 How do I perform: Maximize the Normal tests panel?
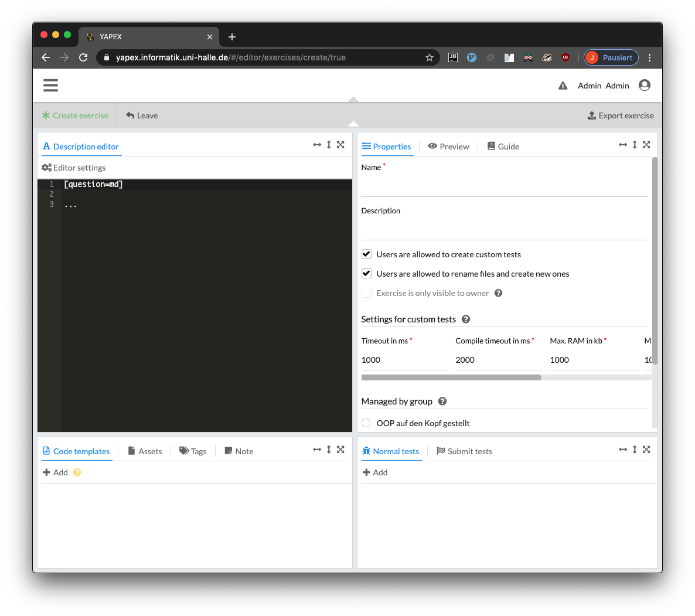point(646,450)
